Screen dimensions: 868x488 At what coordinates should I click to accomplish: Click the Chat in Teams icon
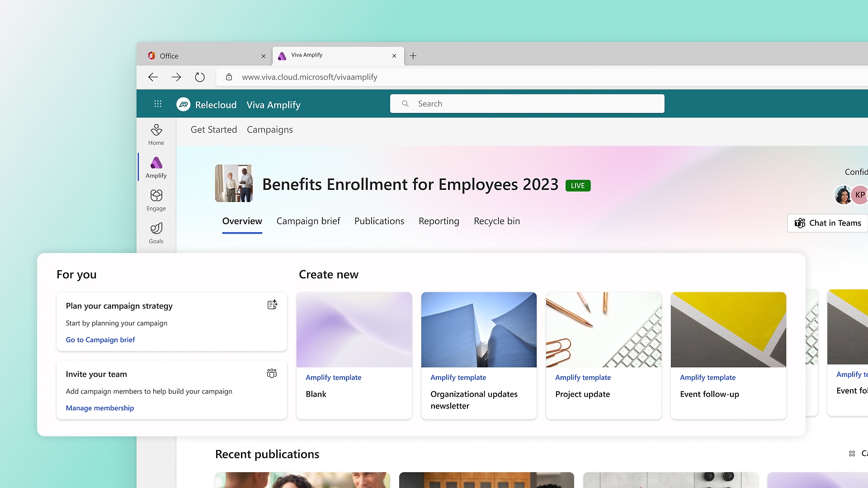(x=799, y=223)
